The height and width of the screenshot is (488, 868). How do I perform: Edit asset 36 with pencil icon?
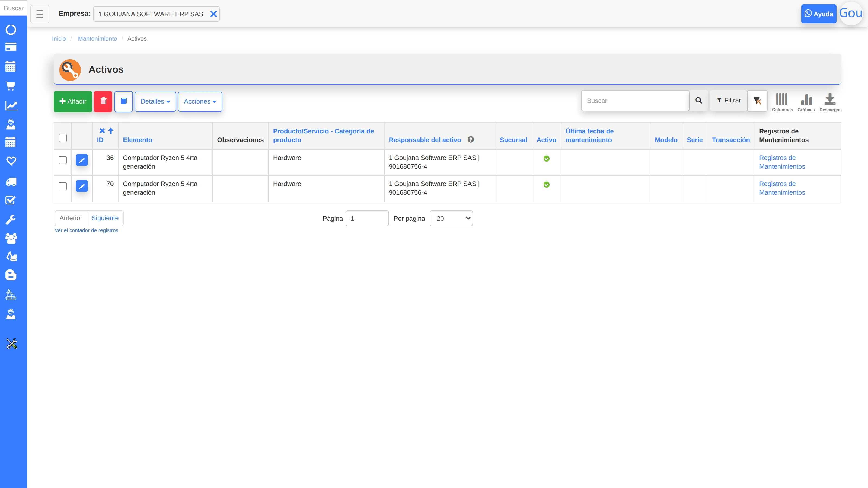click(82, 160)
